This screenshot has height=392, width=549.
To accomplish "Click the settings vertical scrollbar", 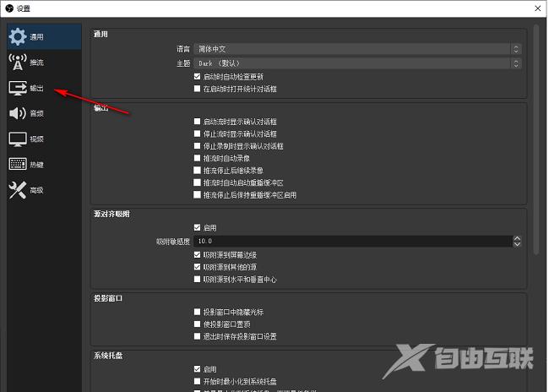I will 536,139.
